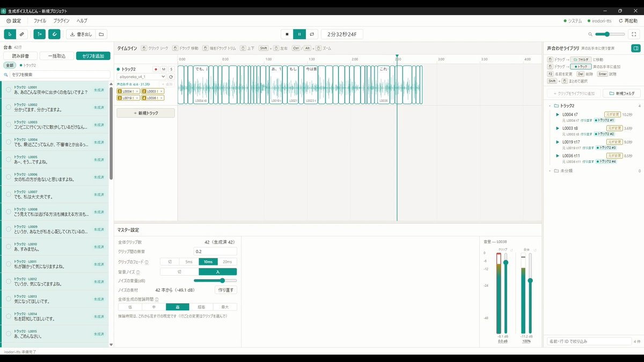The image size is (644, 362).
Task: Expand the 未分類 library folder
Action: pyautogui.click(x=550, y=171)
